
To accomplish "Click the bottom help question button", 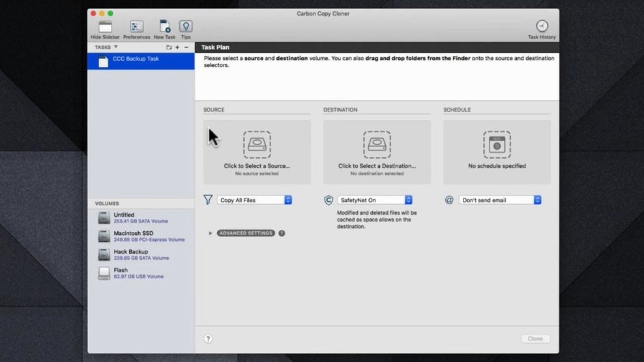I will pyautogui.click(x=208, y=339).
